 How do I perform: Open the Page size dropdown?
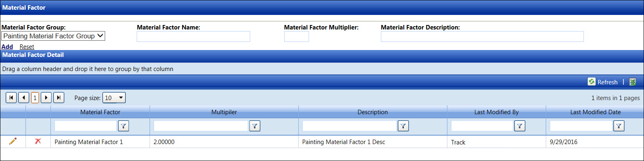click(x=114, y=98)
